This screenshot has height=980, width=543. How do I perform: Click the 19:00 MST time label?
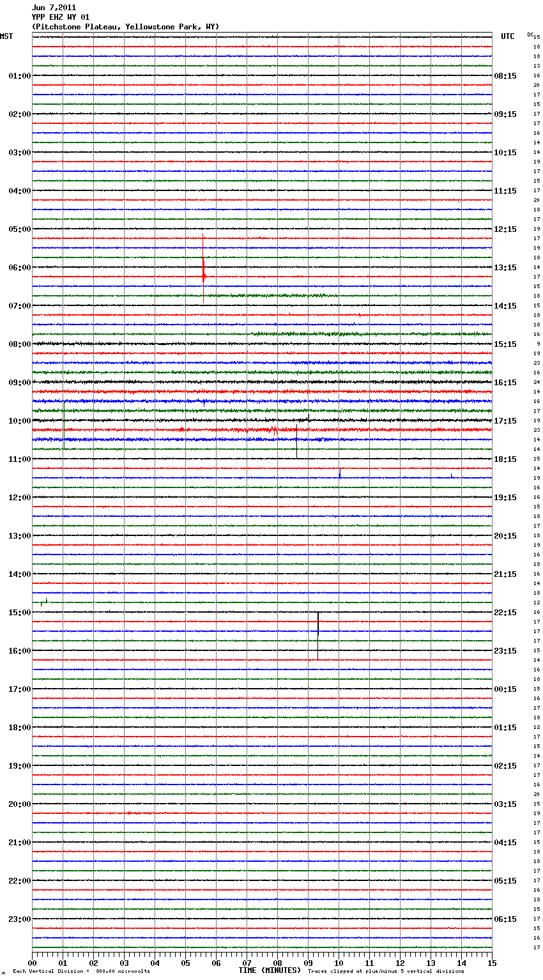point(20,766)
